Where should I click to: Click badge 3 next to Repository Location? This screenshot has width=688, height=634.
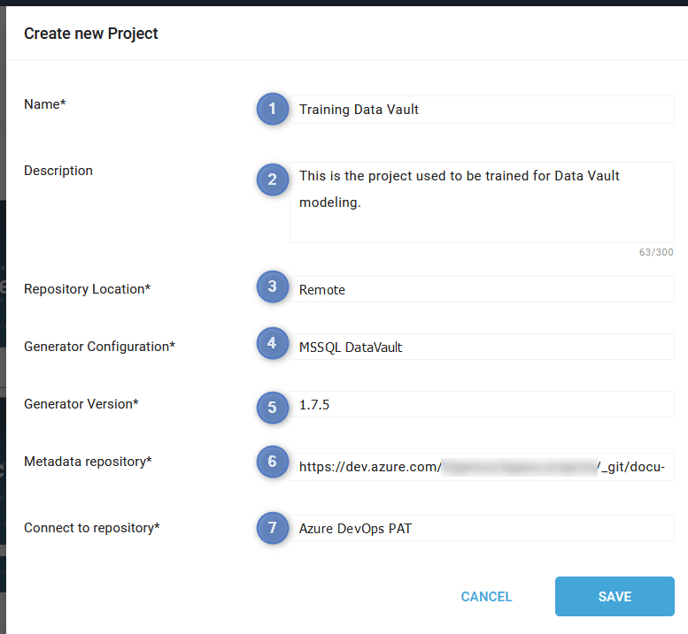[x=272, y=287]
